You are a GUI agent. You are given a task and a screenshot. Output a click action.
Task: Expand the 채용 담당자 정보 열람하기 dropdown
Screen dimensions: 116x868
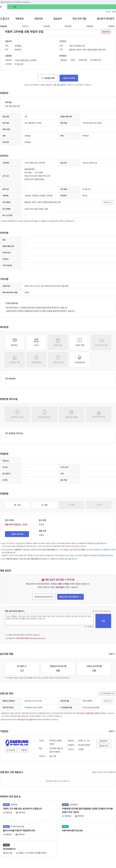coord(70,597)
